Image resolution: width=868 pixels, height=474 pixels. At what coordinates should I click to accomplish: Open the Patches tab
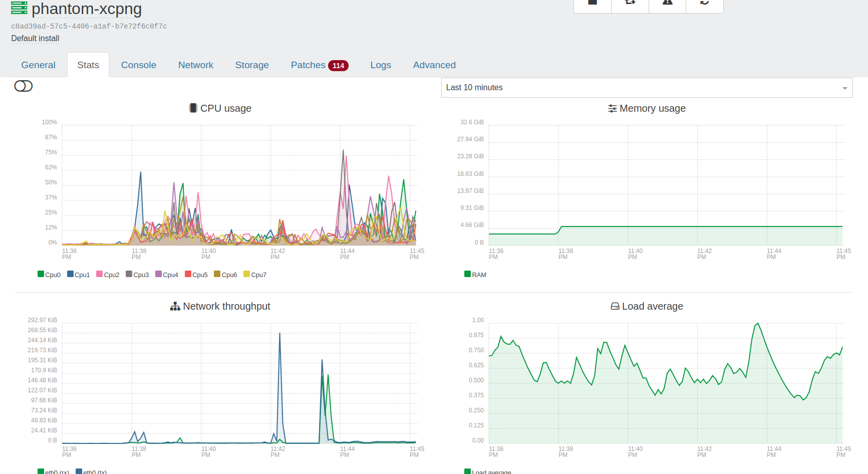click(x=319, y=65)
